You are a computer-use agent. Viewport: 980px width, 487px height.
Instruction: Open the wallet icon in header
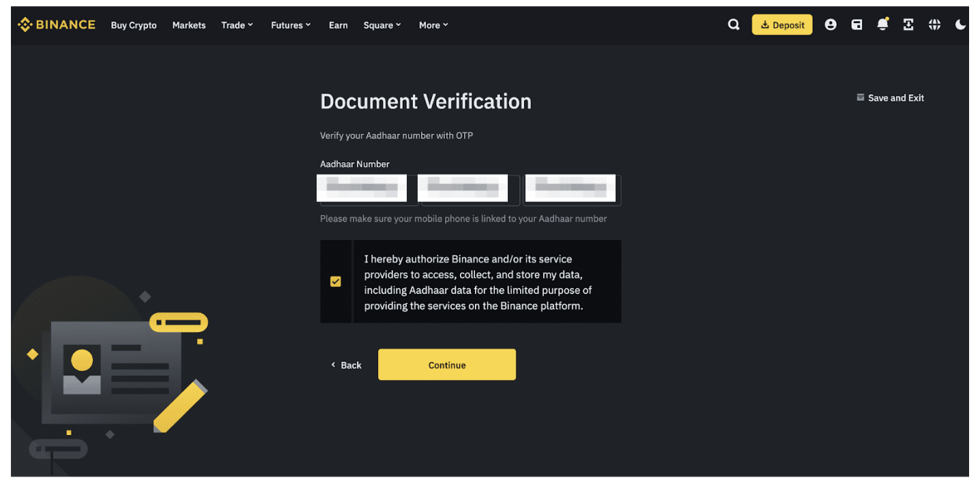(x=856, y=25)
